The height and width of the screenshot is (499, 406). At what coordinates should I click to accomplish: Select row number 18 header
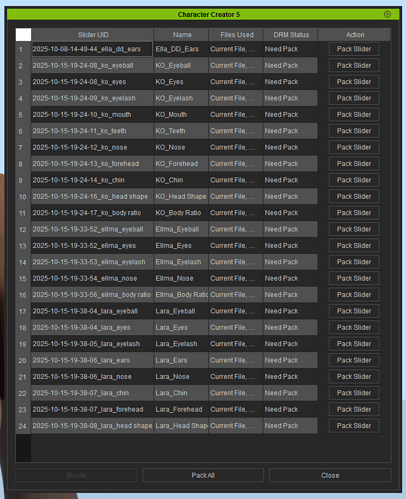pos(23,327)
